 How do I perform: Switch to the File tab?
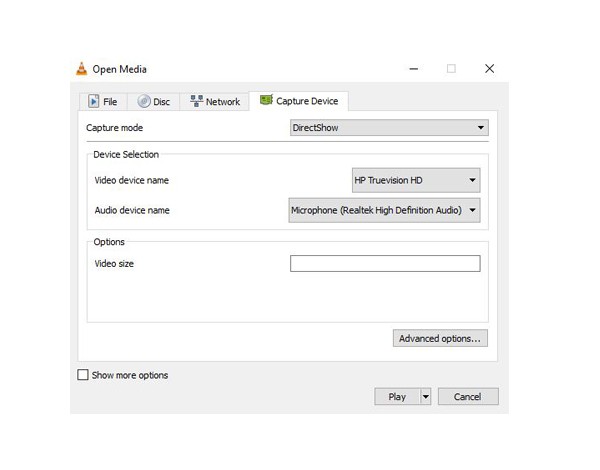[x=102, y=101]
